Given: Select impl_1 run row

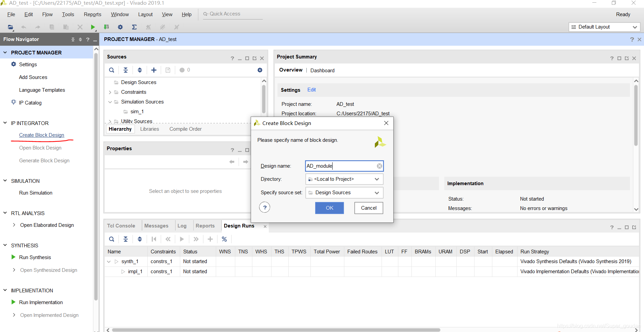Looking at the screenshot, I should pos(371,272).
